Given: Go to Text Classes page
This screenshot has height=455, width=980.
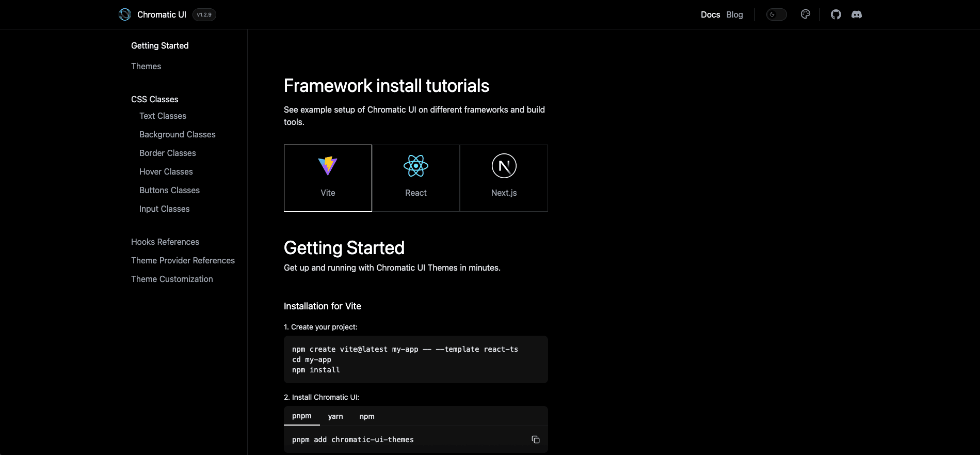Looking at the screenshot, I should [163, 116].
